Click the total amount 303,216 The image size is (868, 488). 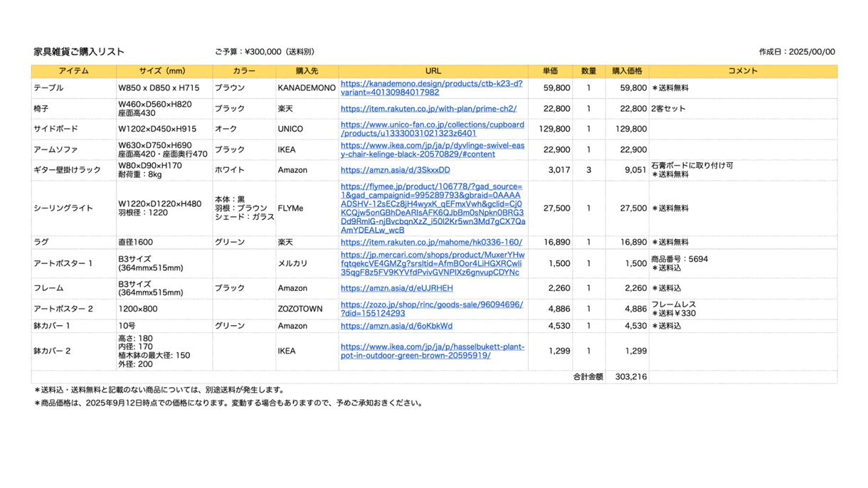pyautogui.click(x=631, y=377)
